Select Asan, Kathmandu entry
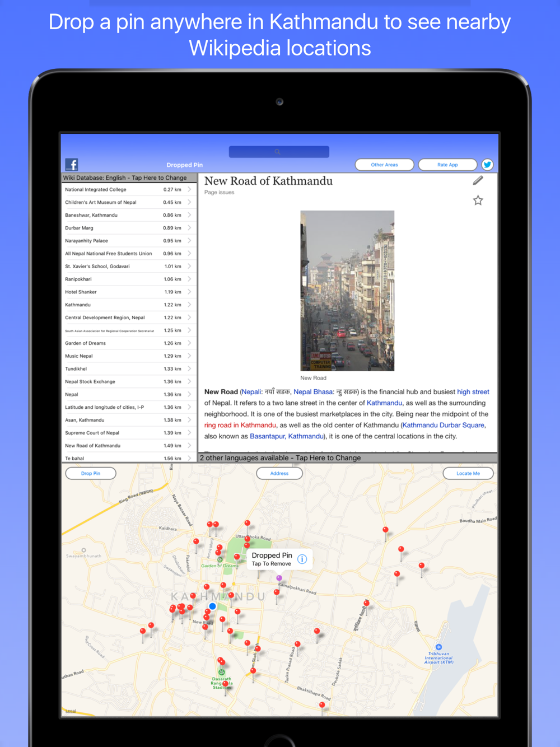This screenshot has height=747, width=560. (129, 420)
